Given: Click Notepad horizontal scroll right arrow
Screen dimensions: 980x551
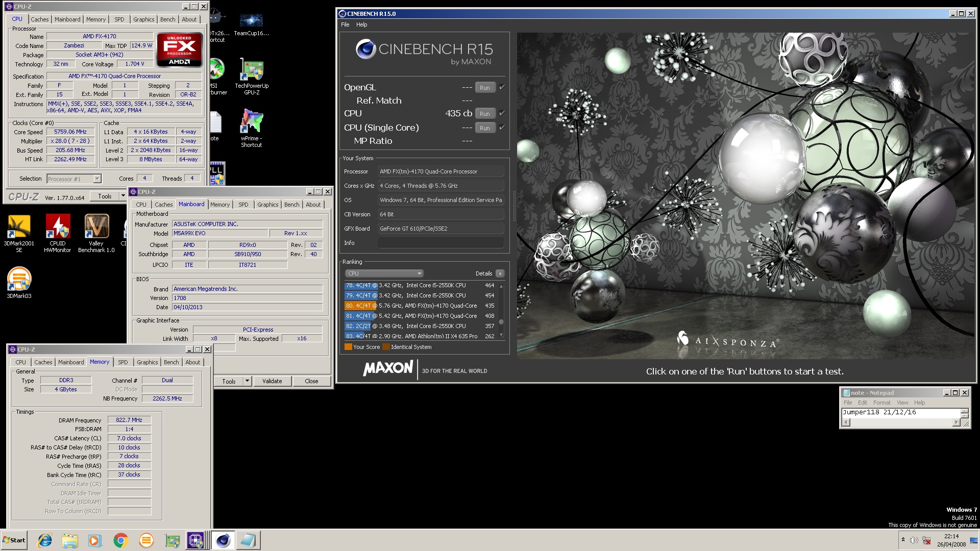Looking at the screenshot, I should point(956,422).
